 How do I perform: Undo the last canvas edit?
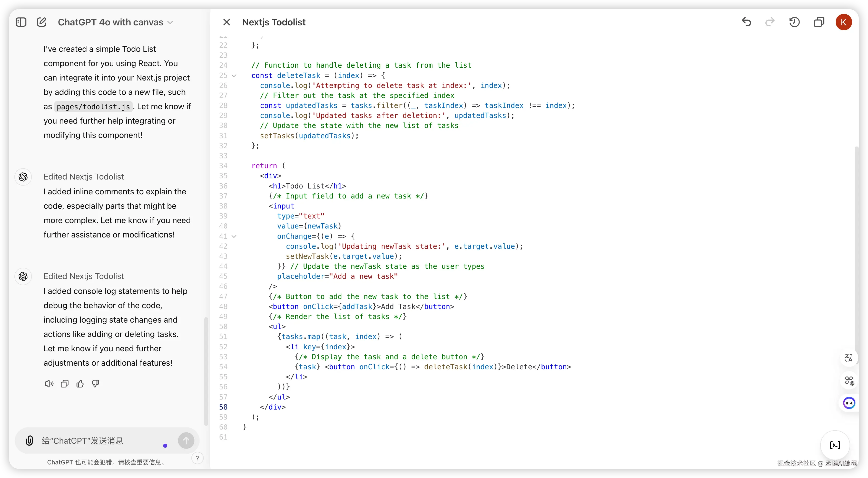pos(746,22)
